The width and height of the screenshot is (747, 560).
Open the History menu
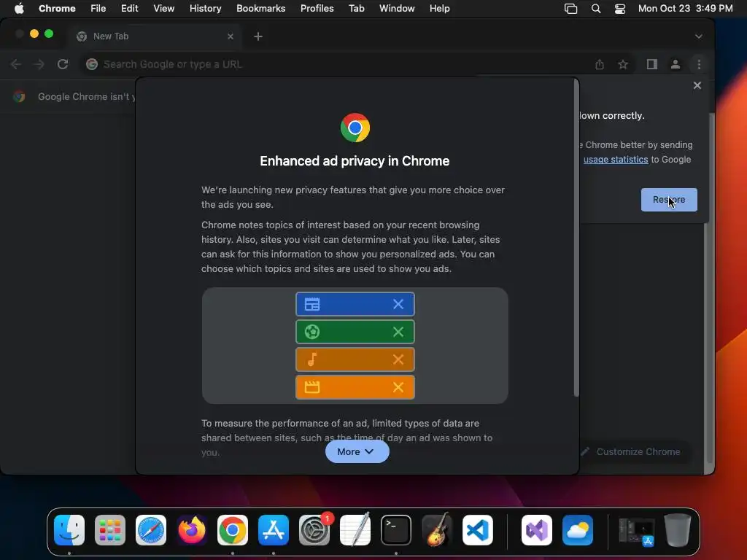point(205,8)
